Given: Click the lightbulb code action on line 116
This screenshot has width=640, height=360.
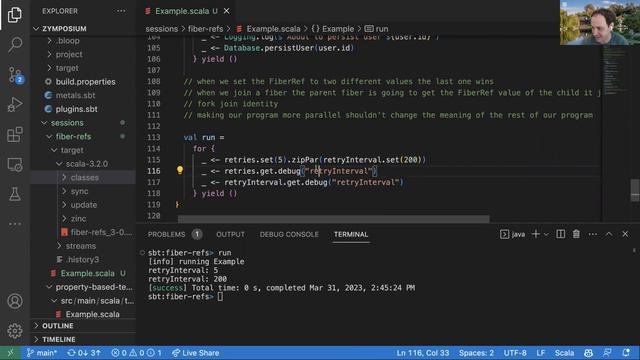Looking at the screenshot, I should point(180,170).
